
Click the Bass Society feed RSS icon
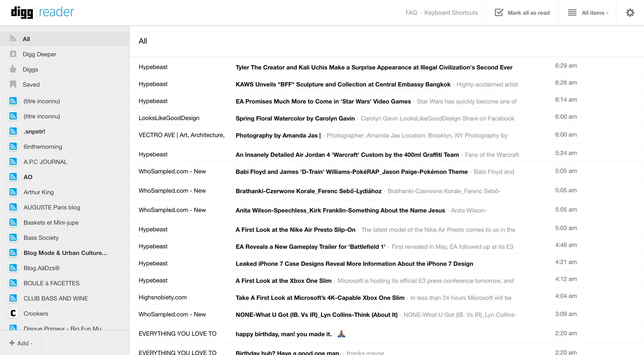[13, 237]
